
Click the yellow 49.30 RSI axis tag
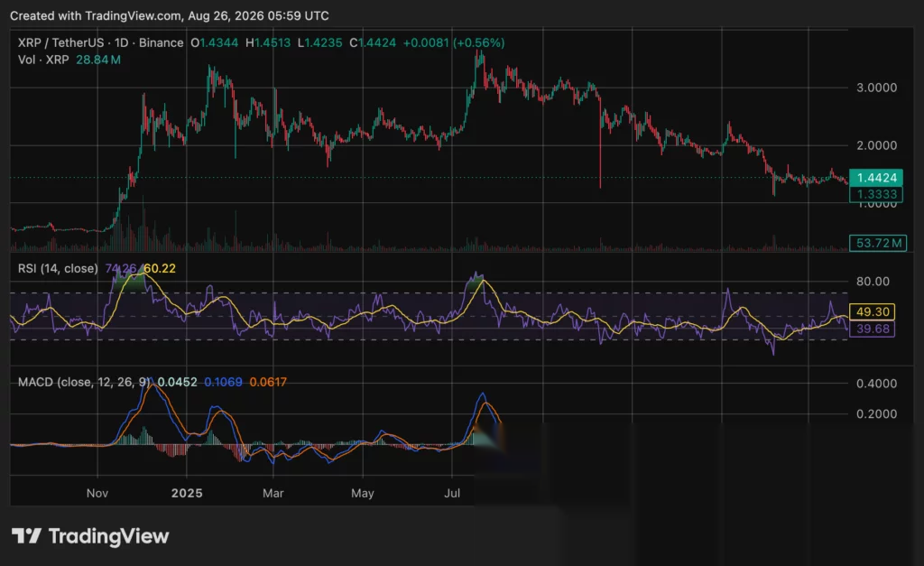point(873,311)
